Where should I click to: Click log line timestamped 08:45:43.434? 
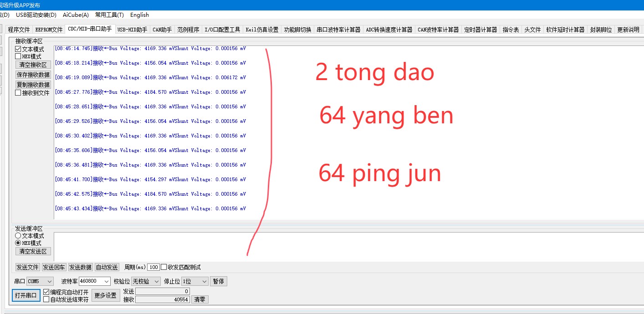pyautogui.click(x=150, y=209)
